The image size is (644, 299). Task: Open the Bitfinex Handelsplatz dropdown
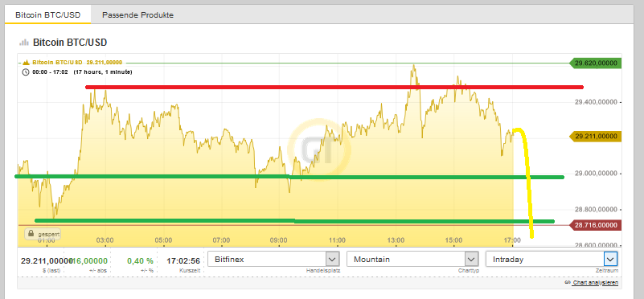coord(273,260)
